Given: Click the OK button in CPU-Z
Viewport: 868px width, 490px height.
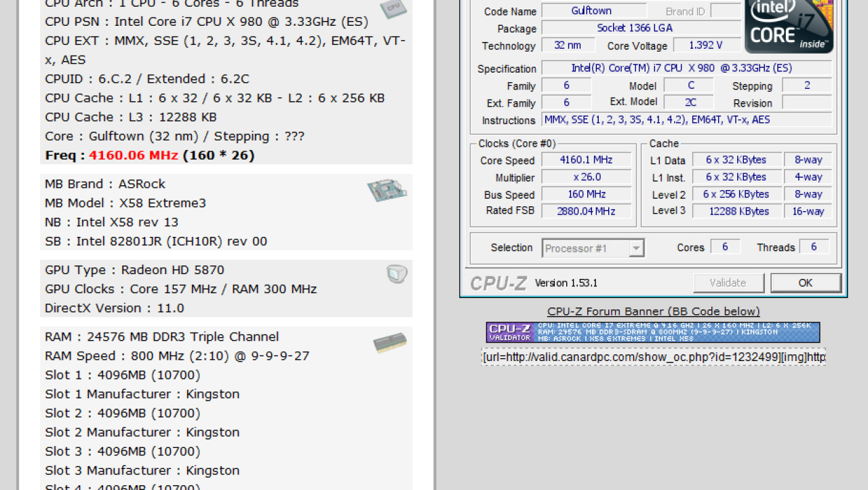Looking at the screenshot, I should click(x=806, y=282).
